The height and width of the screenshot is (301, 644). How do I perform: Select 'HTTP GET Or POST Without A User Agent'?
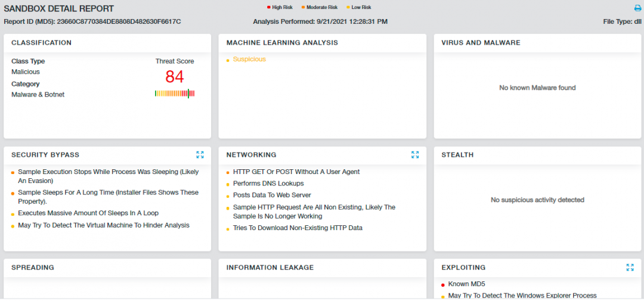[x=296, y=172]
